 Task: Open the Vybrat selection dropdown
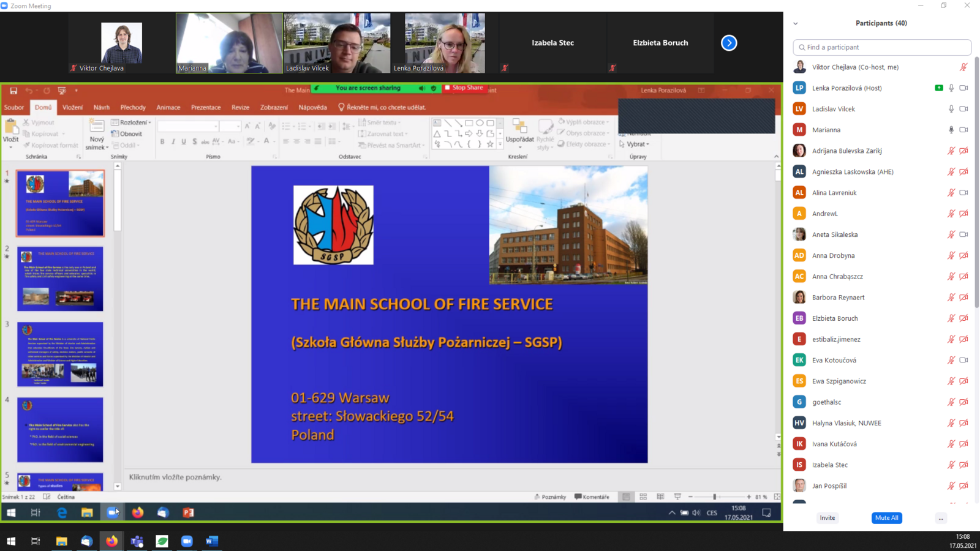pos(635,144)
